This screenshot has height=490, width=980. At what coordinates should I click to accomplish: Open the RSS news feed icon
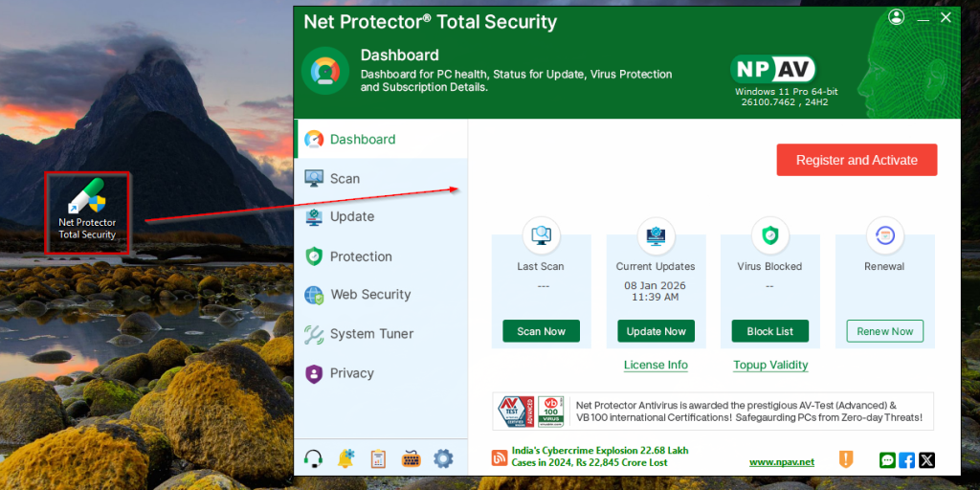(x=500, y=457)
